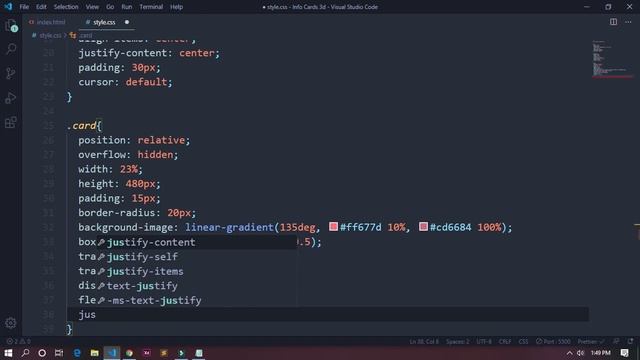Image resolution: width=640 pixels, height=360 pixels.
Task: Open the Explorer view in activity bar
Action: (11, 26)
